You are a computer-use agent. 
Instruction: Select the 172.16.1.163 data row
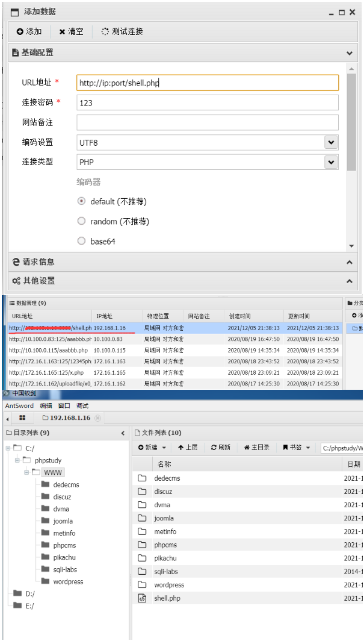174,361
